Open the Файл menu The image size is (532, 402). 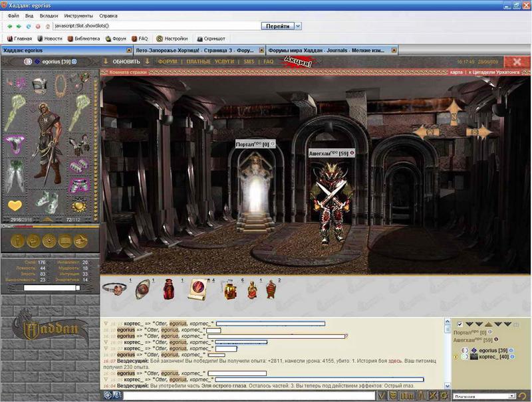click(13, 15)
